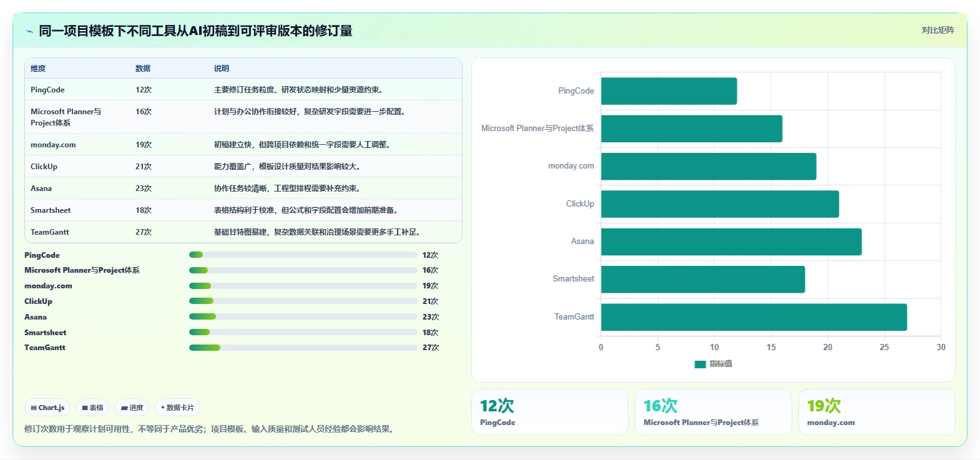Select the Chart.js chip
980x460 pixels.
click(x=47, y=408)
